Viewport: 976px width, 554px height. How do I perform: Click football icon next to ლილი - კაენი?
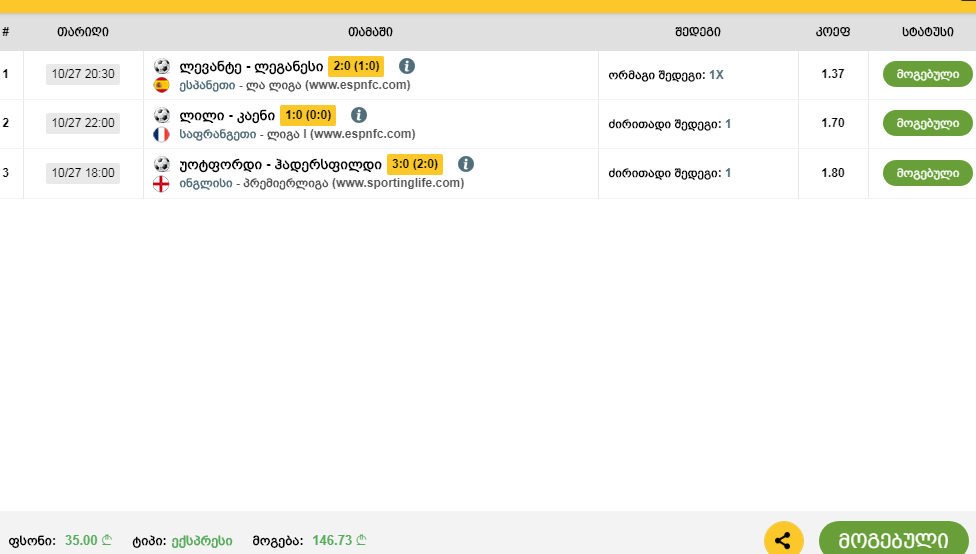click(162, 115)
